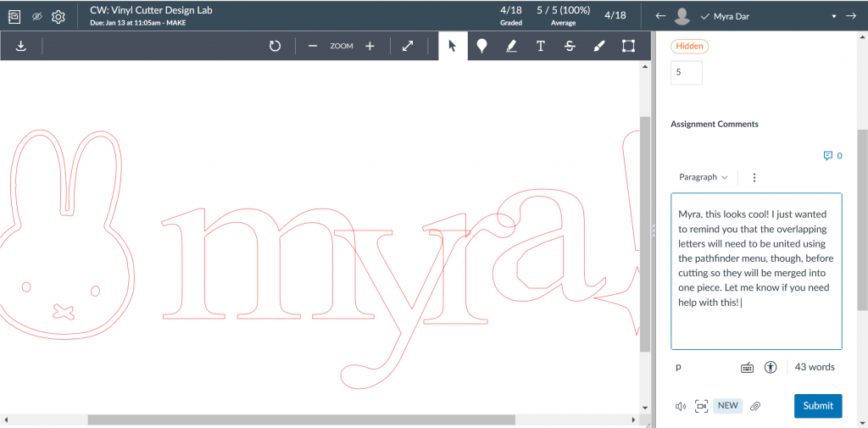
Task: Click the document horizontal scrollbar
Action: (301, 420)
